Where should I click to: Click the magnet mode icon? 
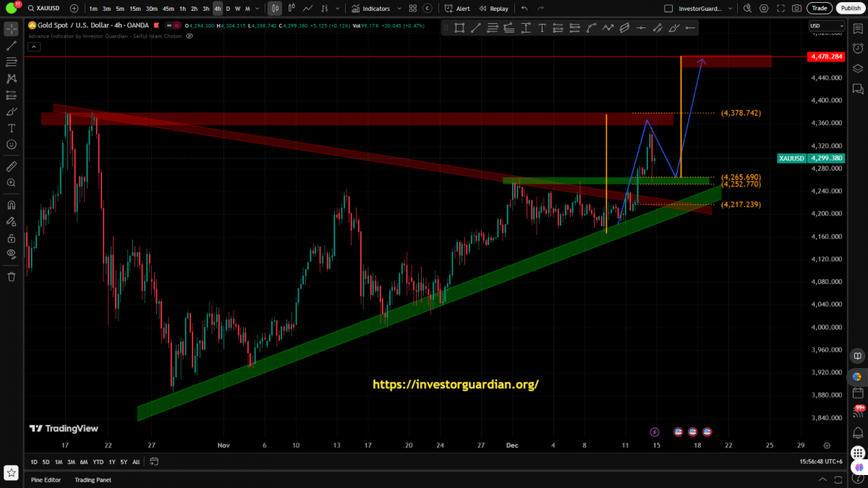click(x=11, y=205)
